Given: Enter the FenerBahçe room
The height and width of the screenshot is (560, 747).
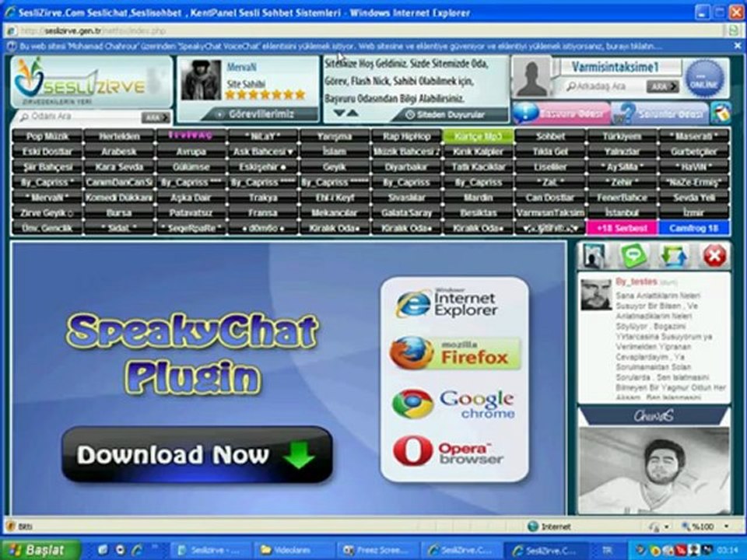Looking at the screenshot, I should coord(621,198).
